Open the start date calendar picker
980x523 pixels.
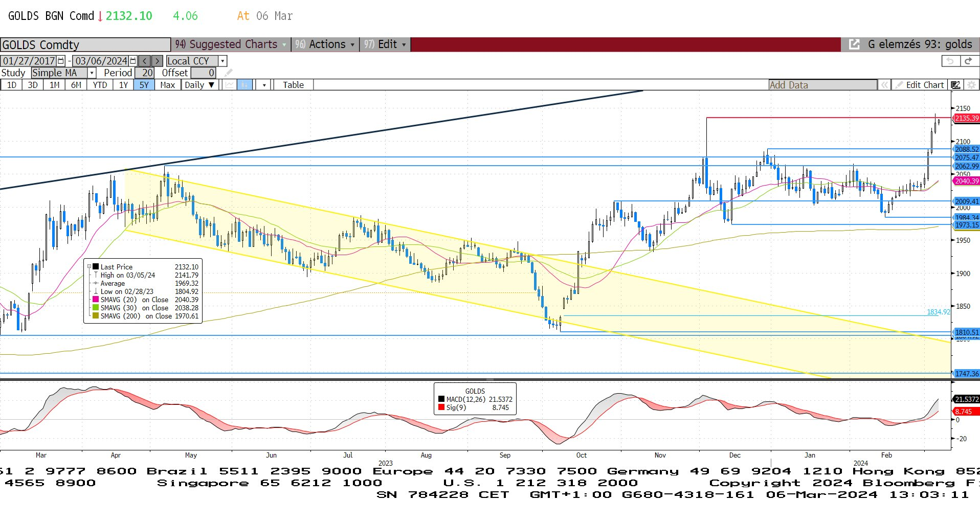coord(61,61)
